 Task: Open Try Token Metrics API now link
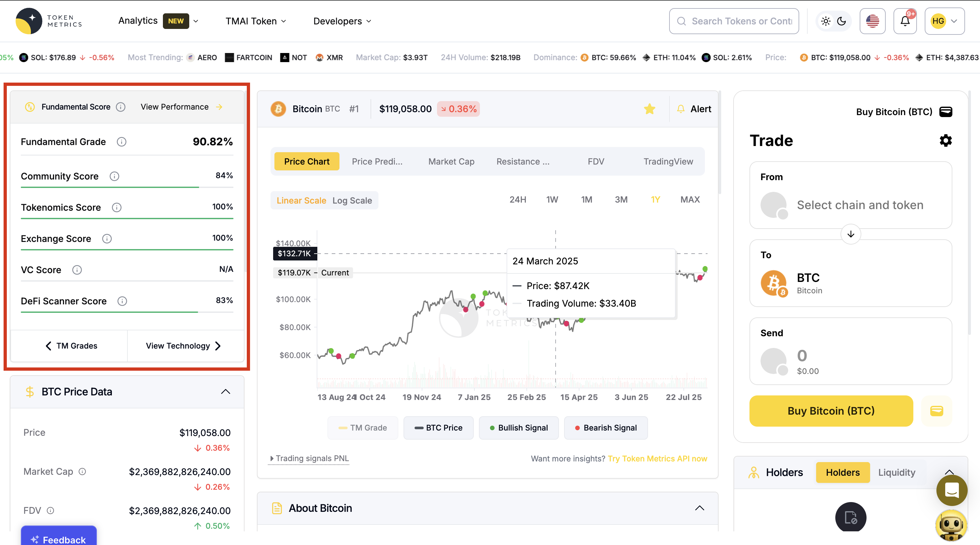coord(657,459)
